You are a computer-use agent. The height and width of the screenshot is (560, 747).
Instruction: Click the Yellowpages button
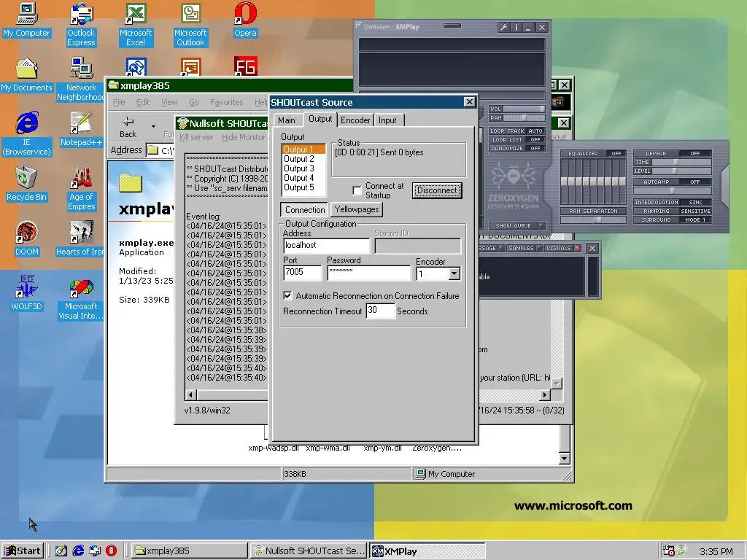pos(356,209)
